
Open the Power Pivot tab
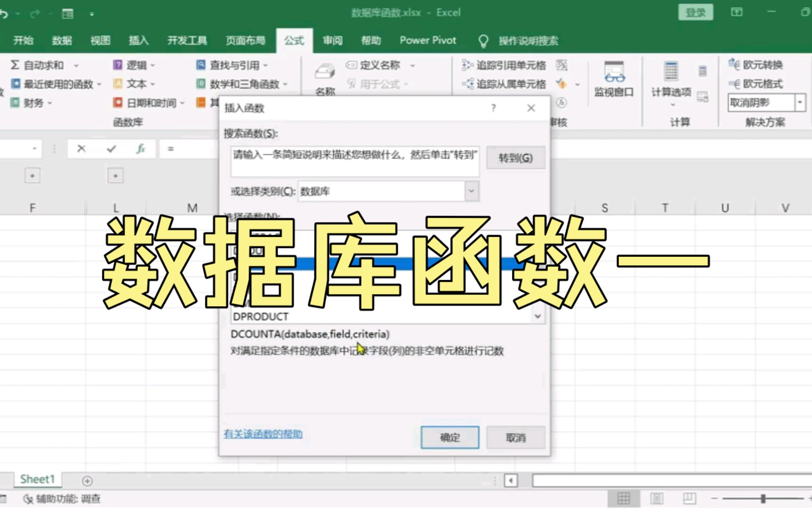coord(427,41)
